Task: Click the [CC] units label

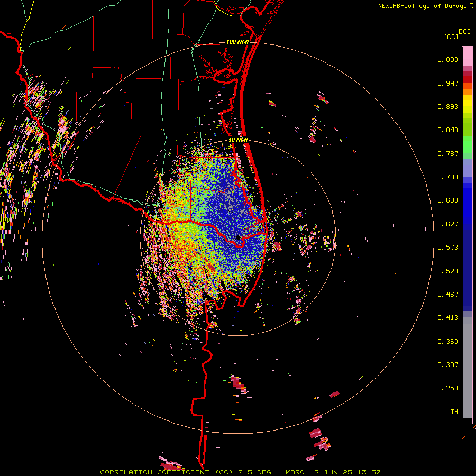Action: click(x=451, y=36)
